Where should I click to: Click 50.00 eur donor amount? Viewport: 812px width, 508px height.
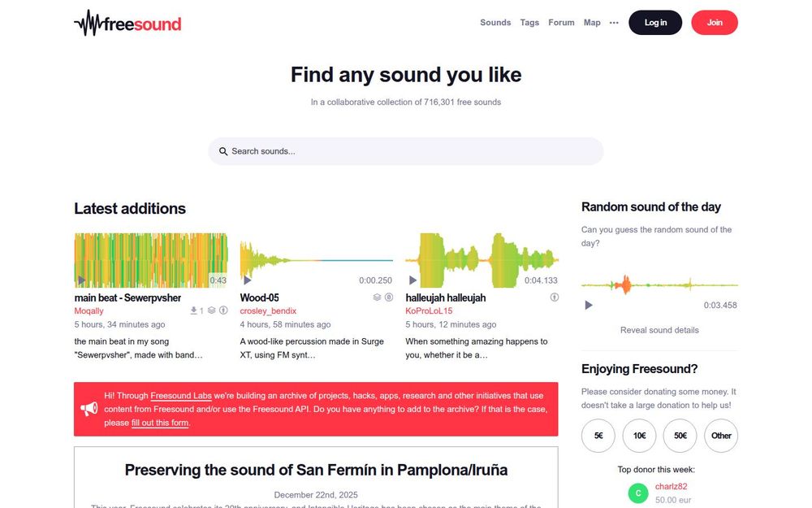(x=673, y=500)
